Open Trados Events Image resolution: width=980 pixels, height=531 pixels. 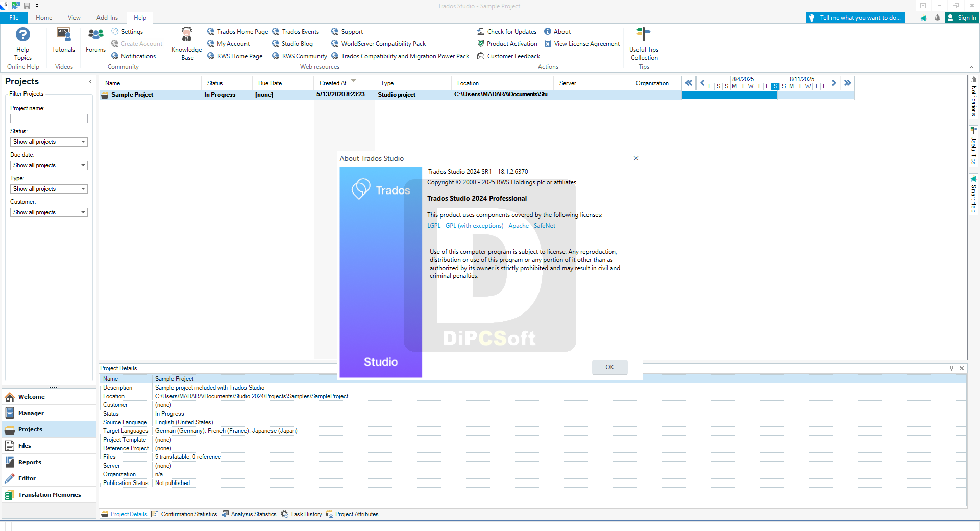(296, 32)
